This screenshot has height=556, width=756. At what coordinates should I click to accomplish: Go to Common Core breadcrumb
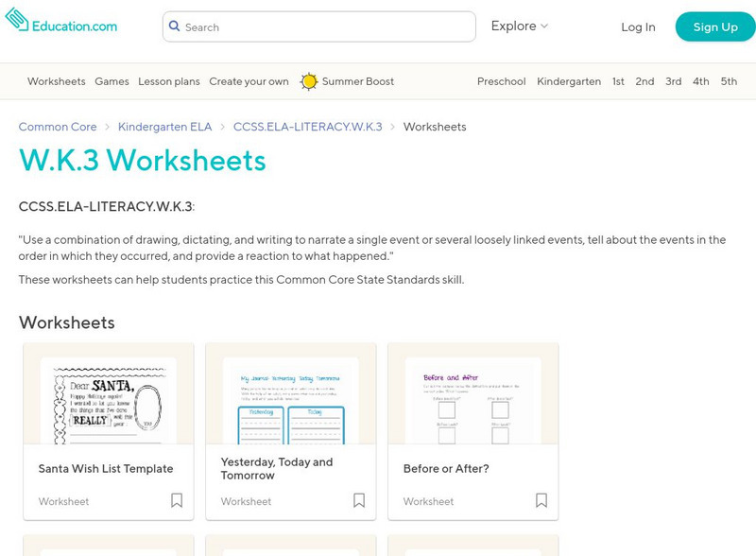(58, 127)
